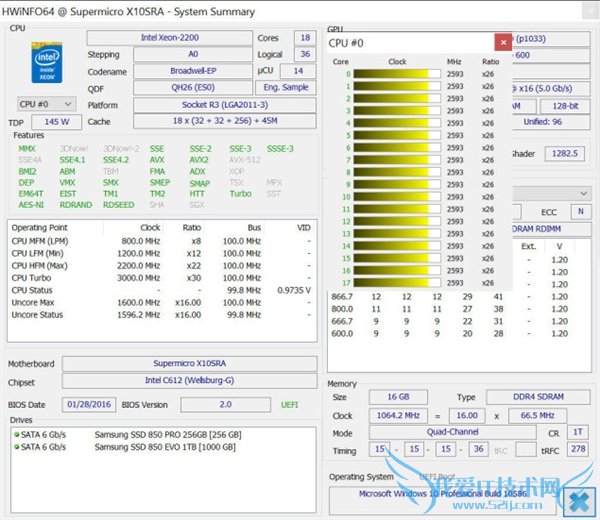Click the ECC value N

pos(580,212)
